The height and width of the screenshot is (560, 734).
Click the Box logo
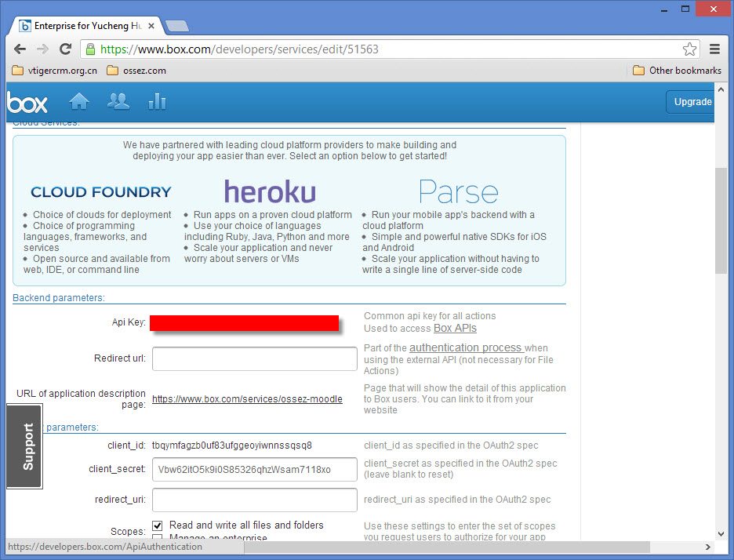[27, 103]
